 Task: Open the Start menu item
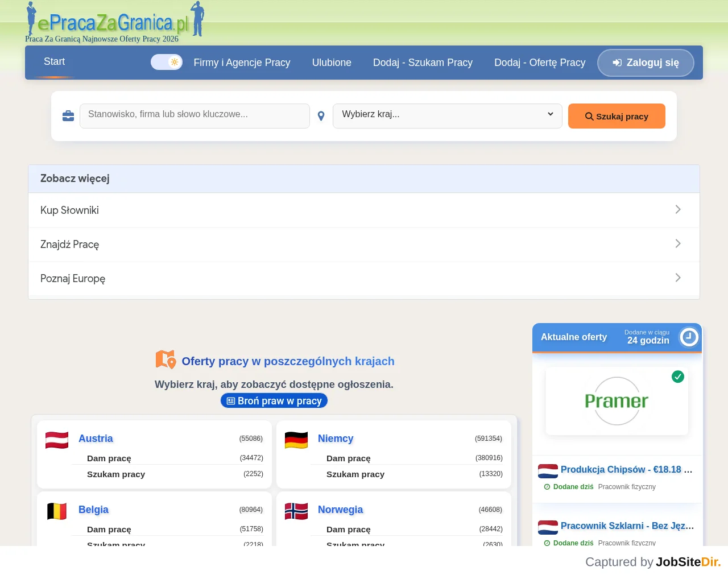point(54,61)
